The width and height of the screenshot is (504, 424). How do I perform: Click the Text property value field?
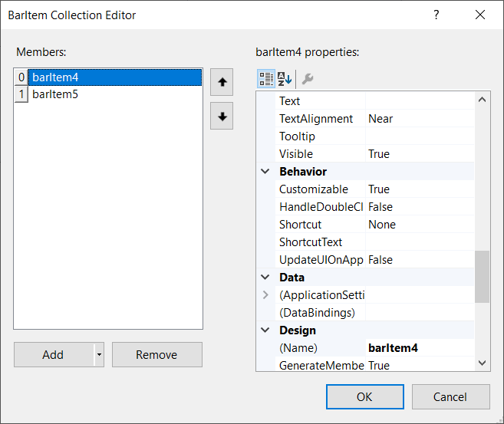click(420, 101)
